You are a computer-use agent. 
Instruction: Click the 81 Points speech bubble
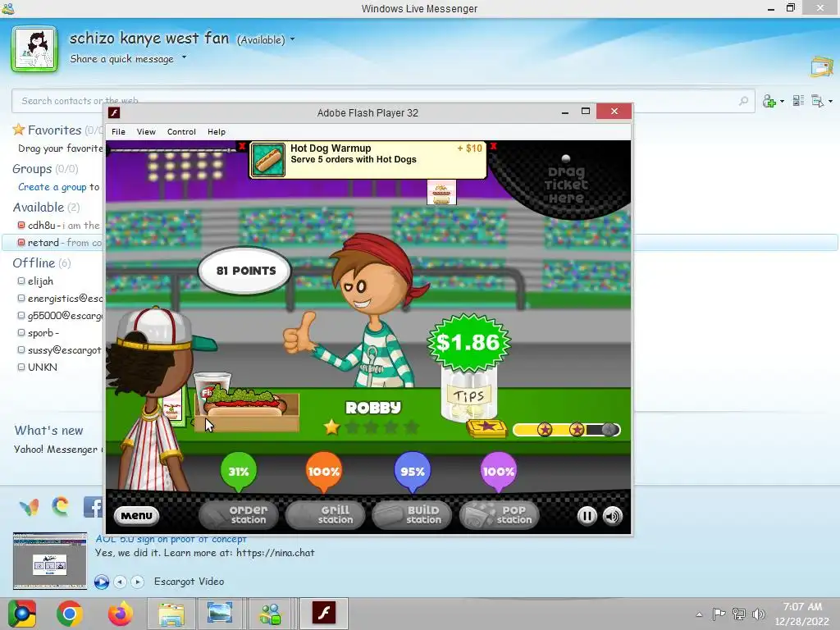pyautogui.click(x=245, y=271)
